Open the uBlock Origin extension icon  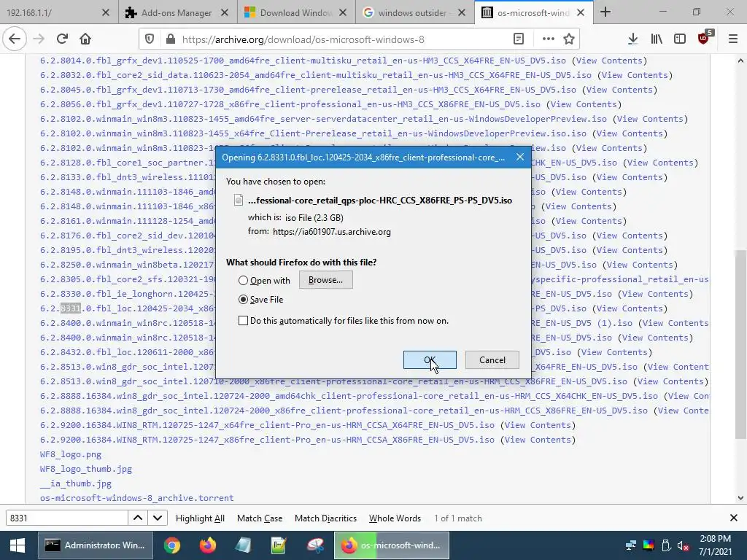pyautogui.click(x=705, y=38)
